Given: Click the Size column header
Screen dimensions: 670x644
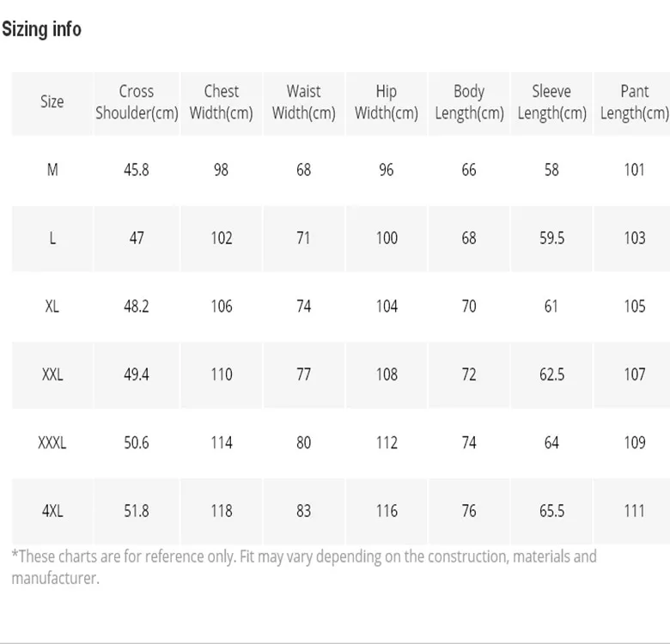Looking at the screenshot, I should [x=52, y=101].
